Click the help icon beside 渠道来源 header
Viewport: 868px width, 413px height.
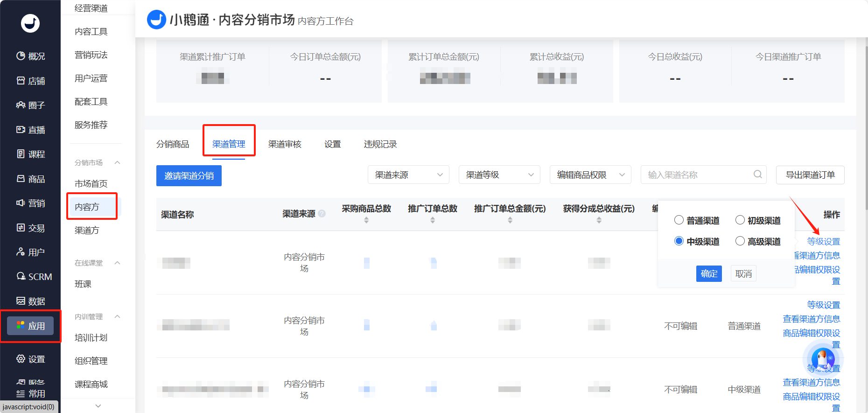[322, 214]
